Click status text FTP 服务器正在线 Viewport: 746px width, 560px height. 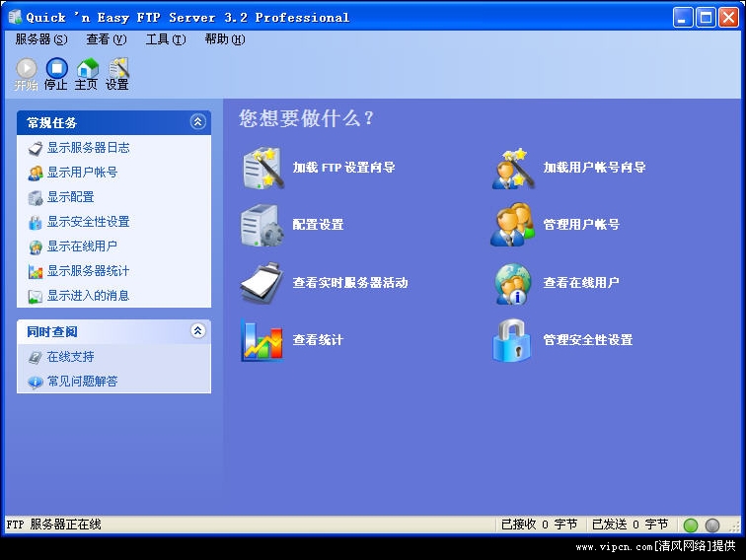click(53, 525)
